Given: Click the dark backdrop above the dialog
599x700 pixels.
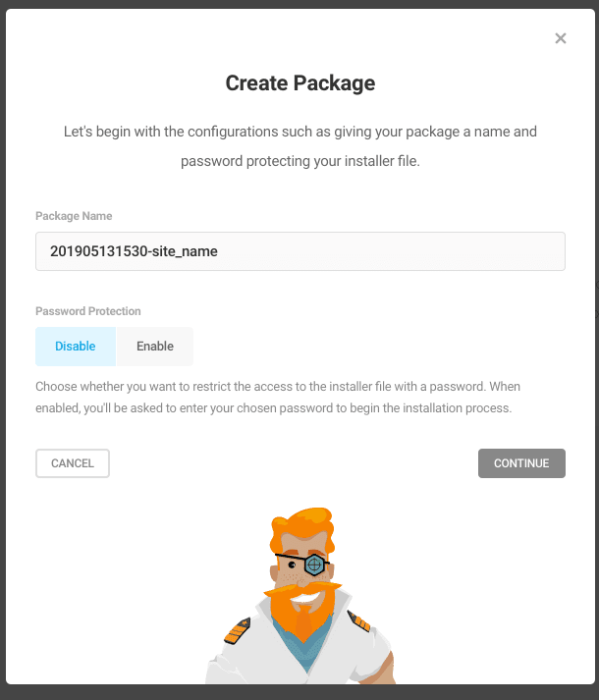Looking at the screenshot, I should [299, 4].
